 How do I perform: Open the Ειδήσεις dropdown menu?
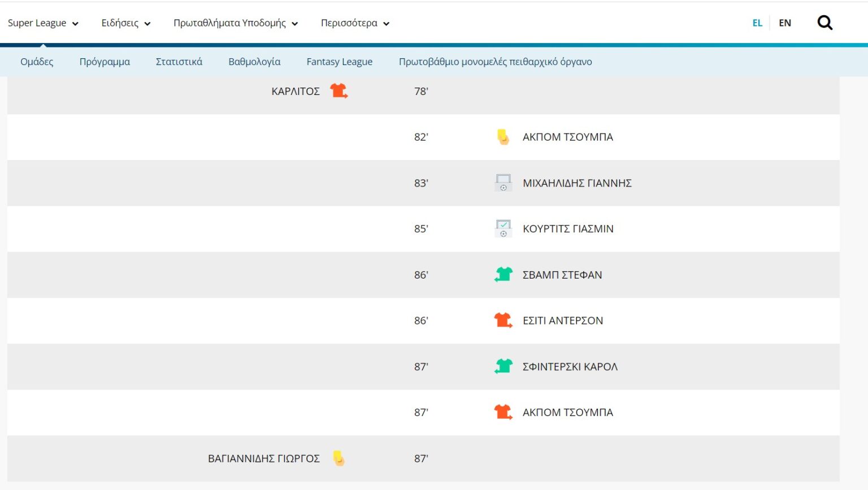point(125,23)
